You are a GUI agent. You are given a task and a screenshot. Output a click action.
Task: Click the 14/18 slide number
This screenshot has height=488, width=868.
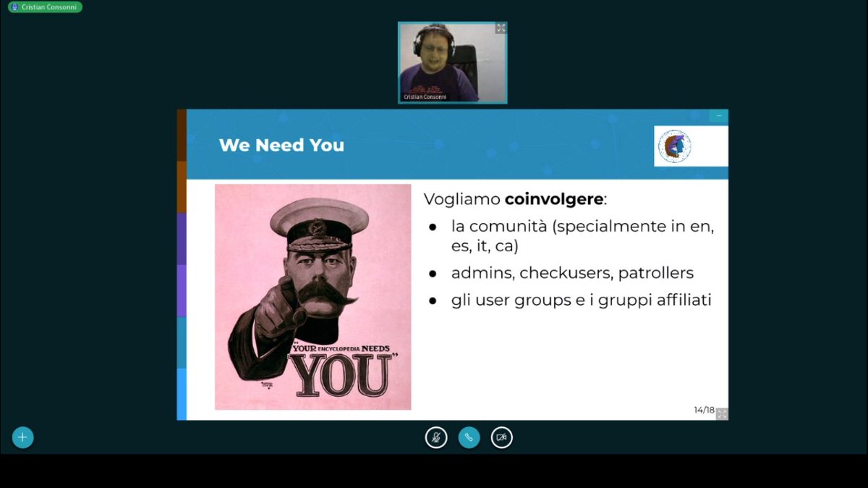(x=704, y=410)
